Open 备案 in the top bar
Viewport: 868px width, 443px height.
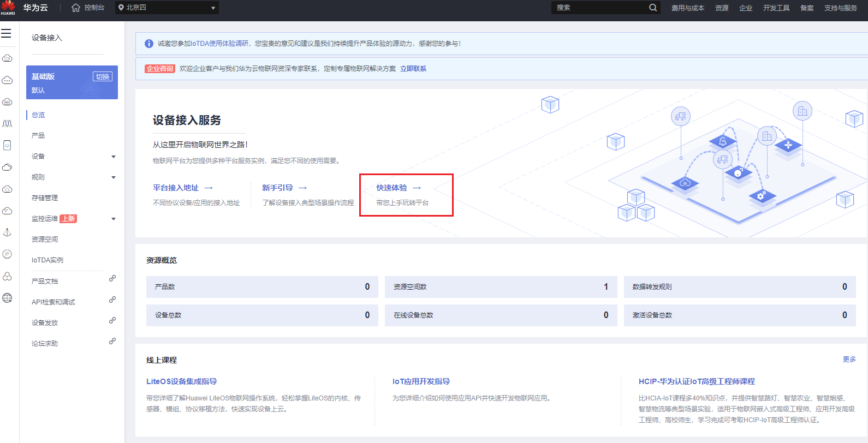[807, 8]
